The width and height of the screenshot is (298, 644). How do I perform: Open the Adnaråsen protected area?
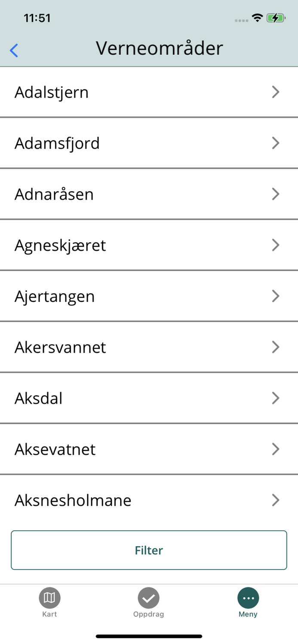(149, 194)
